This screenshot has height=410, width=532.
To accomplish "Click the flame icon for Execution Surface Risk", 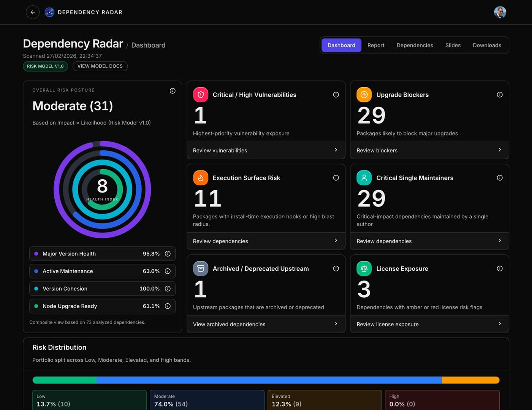I will [201, 178].
